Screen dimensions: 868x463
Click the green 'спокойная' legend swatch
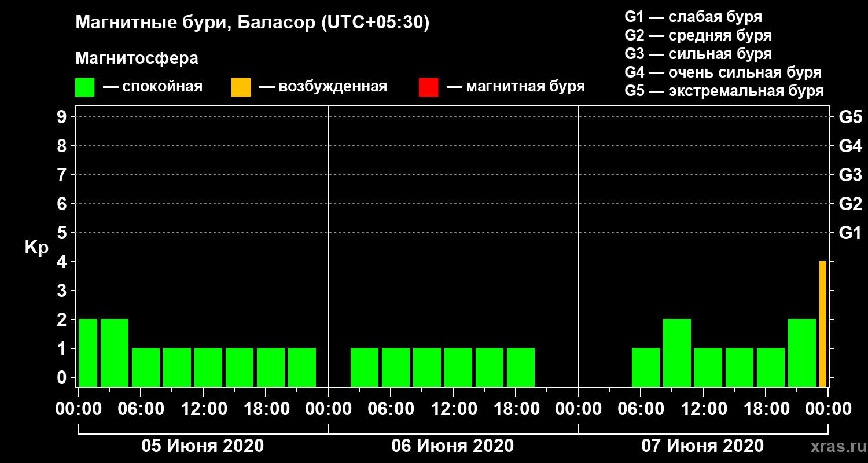pos(84,87)
